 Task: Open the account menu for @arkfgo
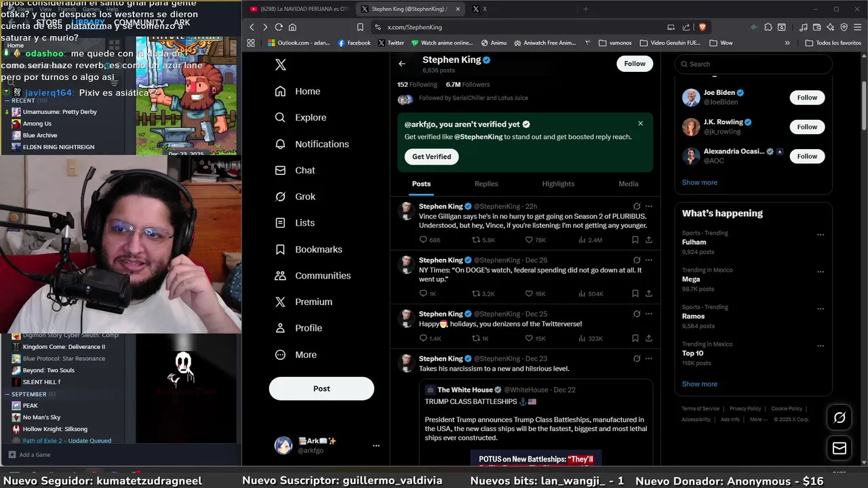coord(328,445)
